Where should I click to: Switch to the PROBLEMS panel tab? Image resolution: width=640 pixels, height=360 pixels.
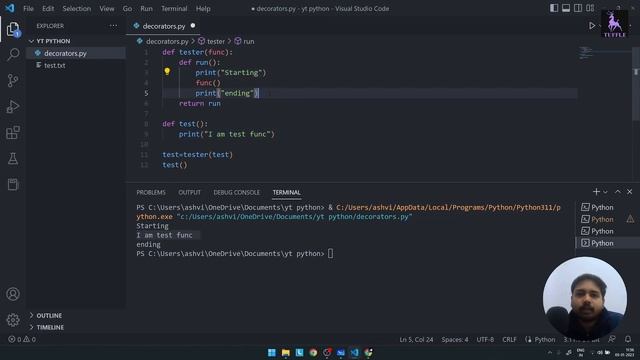151,192
